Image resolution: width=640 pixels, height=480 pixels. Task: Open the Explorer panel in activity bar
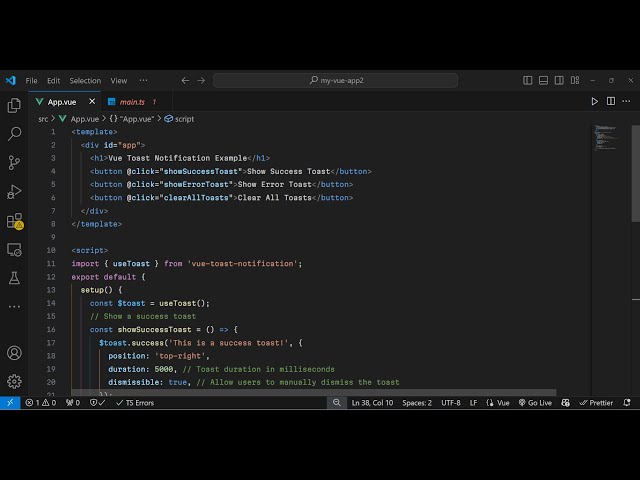(14, 105)
